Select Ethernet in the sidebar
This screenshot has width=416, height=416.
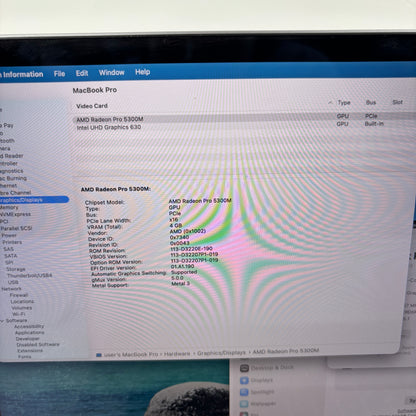8,185
